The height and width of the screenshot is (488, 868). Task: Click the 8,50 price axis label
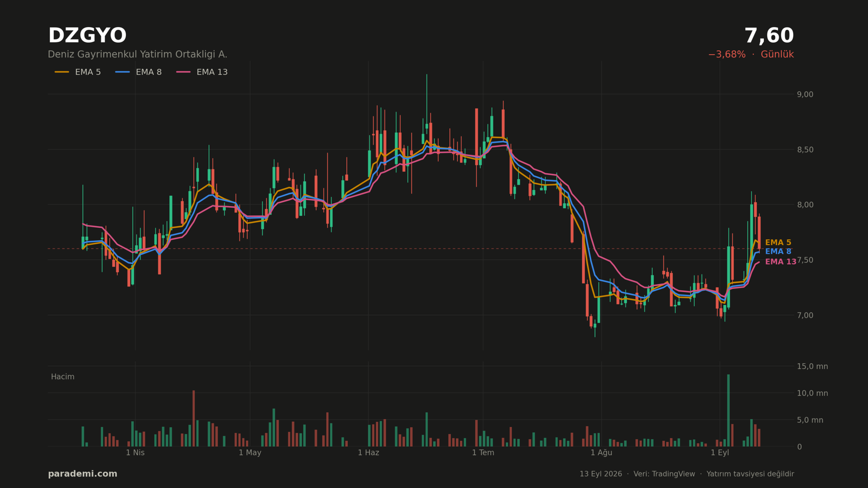805,150
